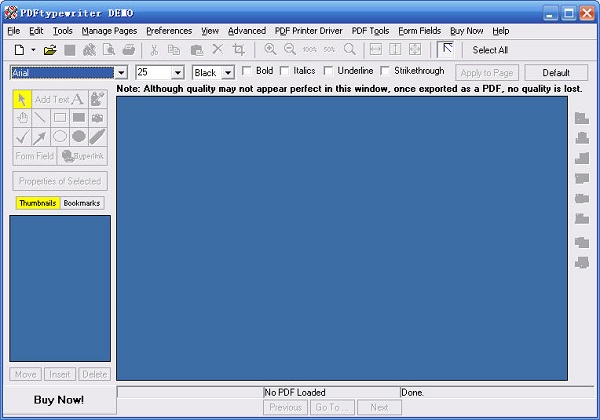Click the Default button
This screenshot has width=600, height=420.
[556, 73]
